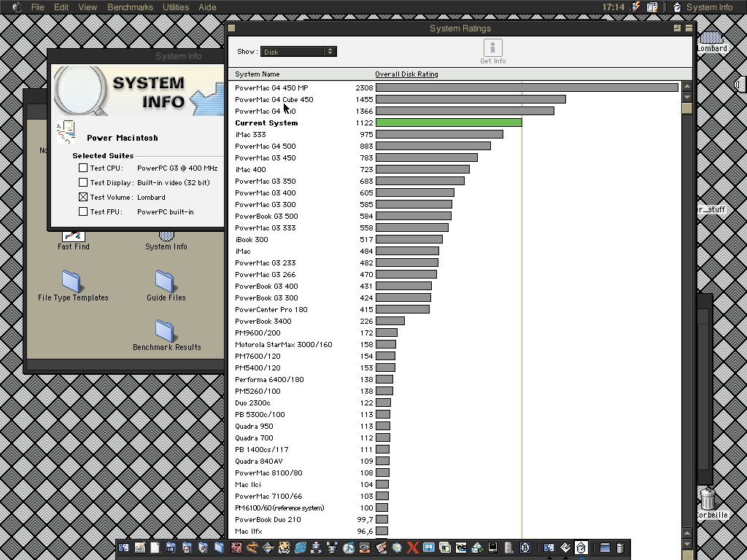Select the Motorola StarMax 3000/160 row

[x=455, y=344]
